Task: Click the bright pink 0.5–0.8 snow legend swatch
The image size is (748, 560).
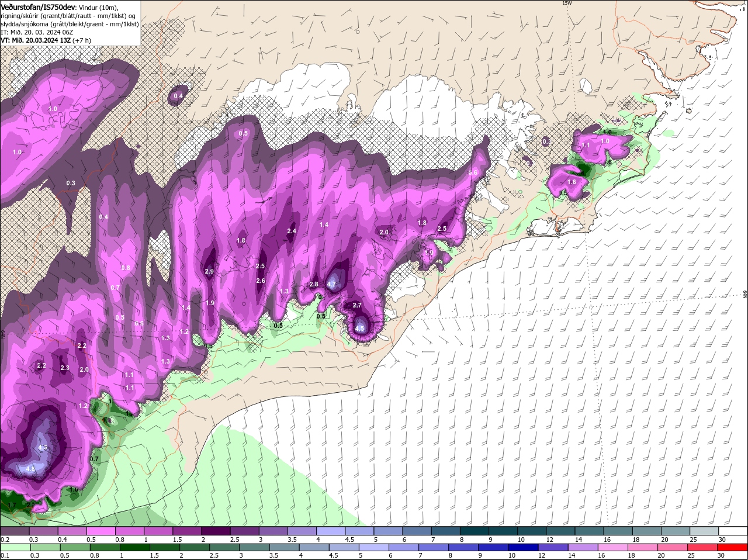Action: (101, 531)
